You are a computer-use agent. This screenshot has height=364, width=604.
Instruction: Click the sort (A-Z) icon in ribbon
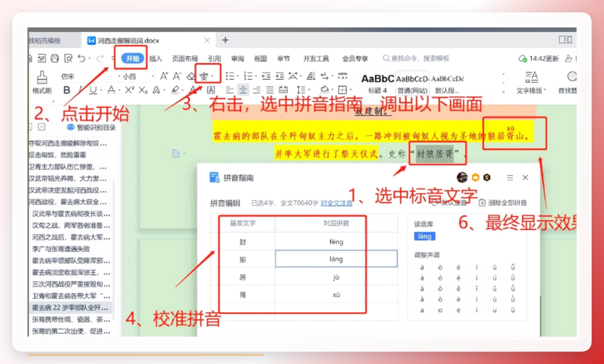click(x=311, y=76)
